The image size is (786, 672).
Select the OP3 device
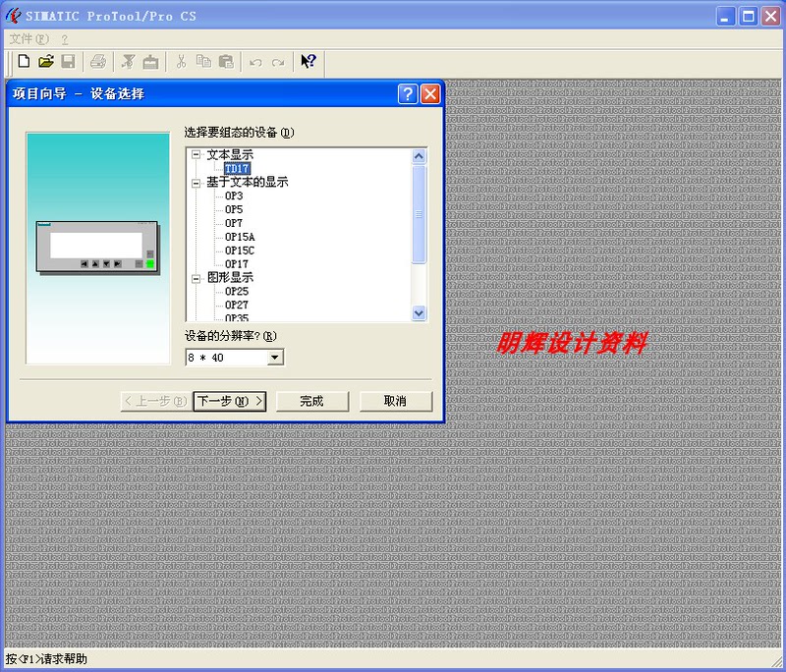pos(234,196)
